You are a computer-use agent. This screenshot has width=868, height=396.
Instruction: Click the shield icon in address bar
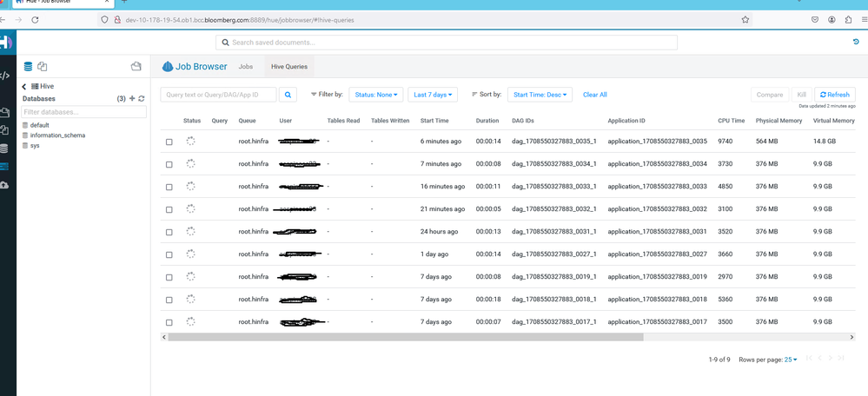(x=105, y=19)
